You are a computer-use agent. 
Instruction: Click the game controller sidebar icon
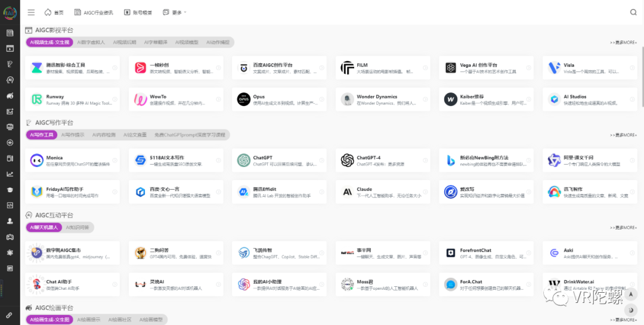click(10, 237)
